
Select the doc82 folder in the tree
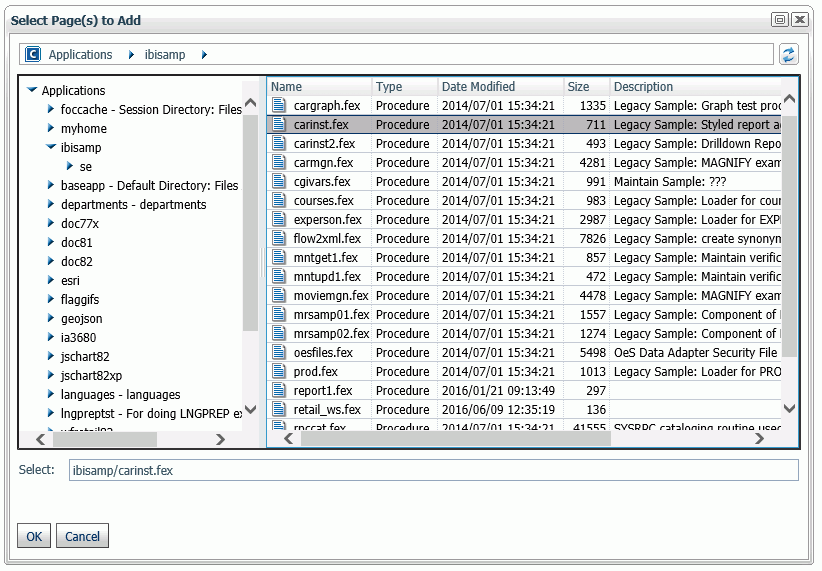[x=77, y=261]
